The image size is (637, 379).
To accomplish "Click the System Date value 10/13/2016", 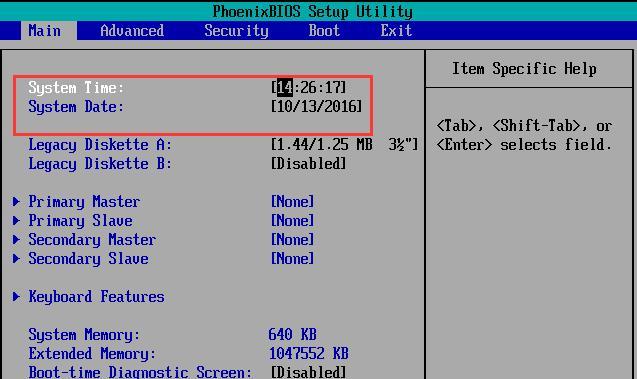I will coord(316,106).
